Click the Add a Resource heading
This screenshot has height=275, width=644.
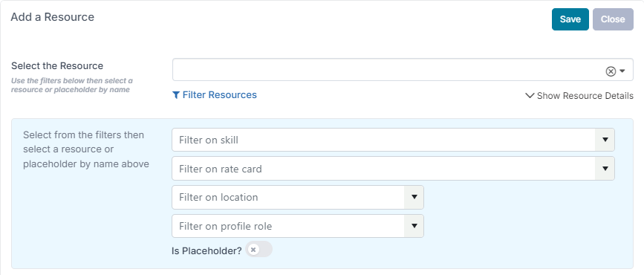click(53, 17)
